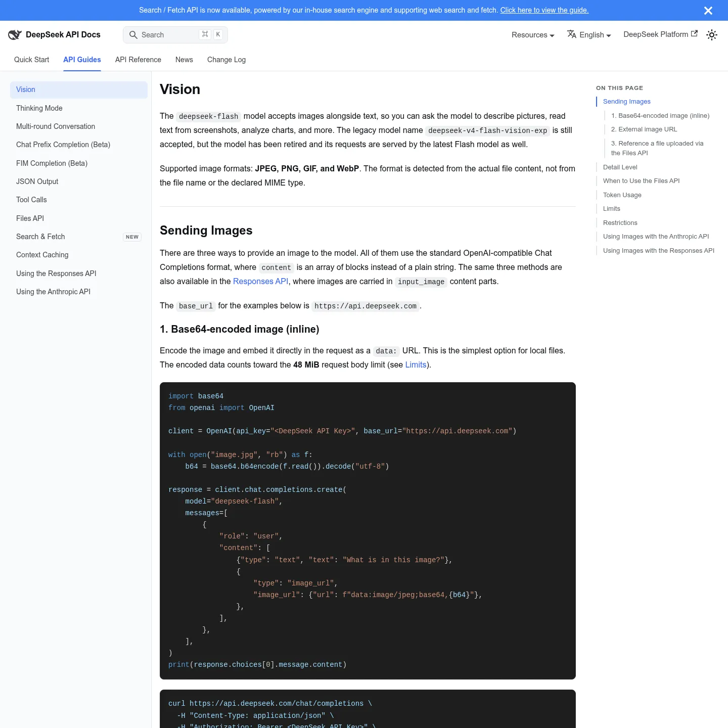Select JSON Output in sidebar
The width and height of the screenshot is (728, 728).
click(79, 181)
